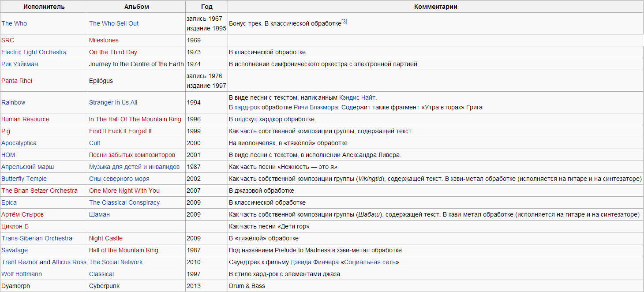
Task: Select the Epilógus album cell
Action: coord(137,81)
